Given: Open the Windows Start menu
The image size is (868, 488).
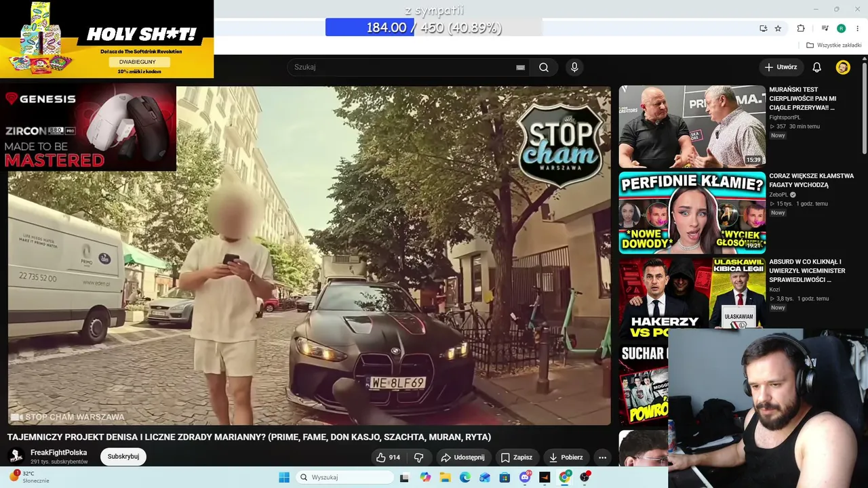Looking at the screenshot, I should click(x=284, y=477).
